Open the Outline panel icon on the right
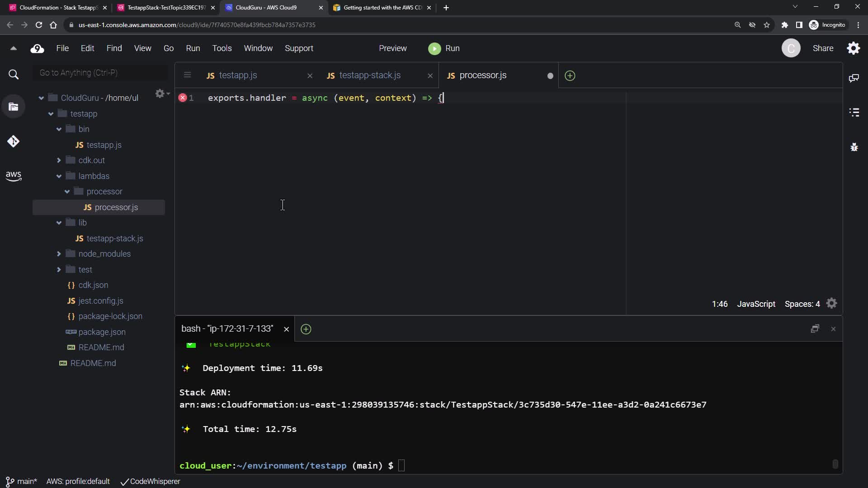Image resolution: width=868 pixels, height=488 pixels. pos(854,113)
